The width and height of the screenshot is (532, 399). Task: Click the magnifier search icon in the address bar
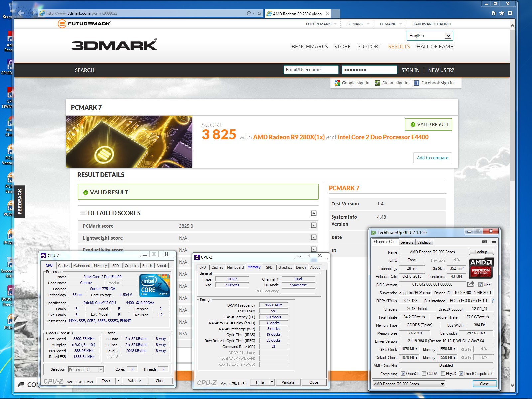[248, 13]
